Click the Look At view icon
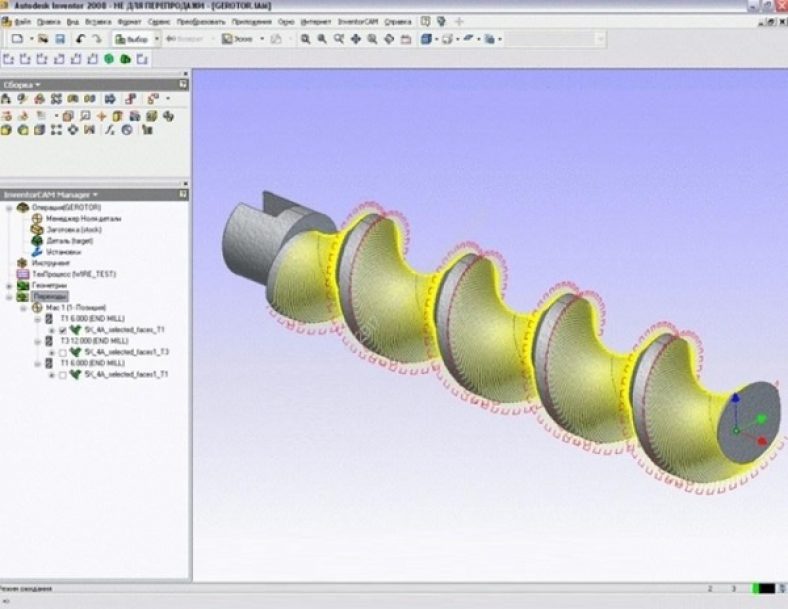The width and height of the screenshot is (788, 609). coord(406,39)
